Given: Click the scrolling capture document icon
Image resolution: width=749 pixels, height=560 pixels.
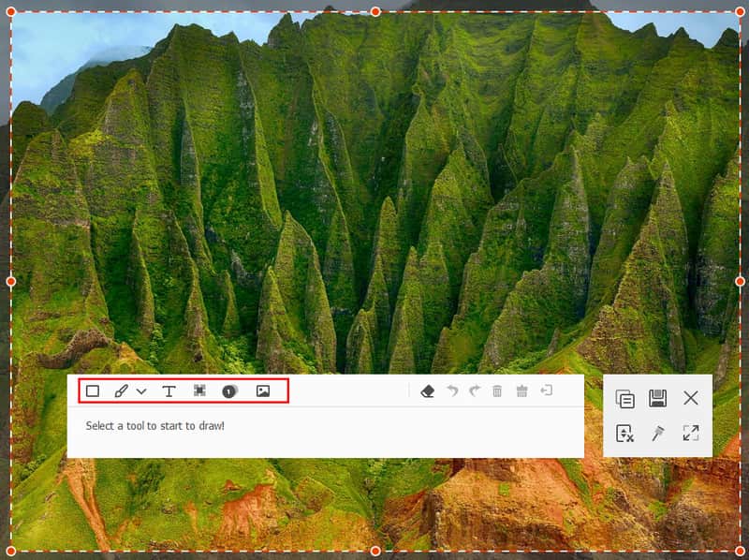Looking at the screenshot, I should click(x=624, y=433).
